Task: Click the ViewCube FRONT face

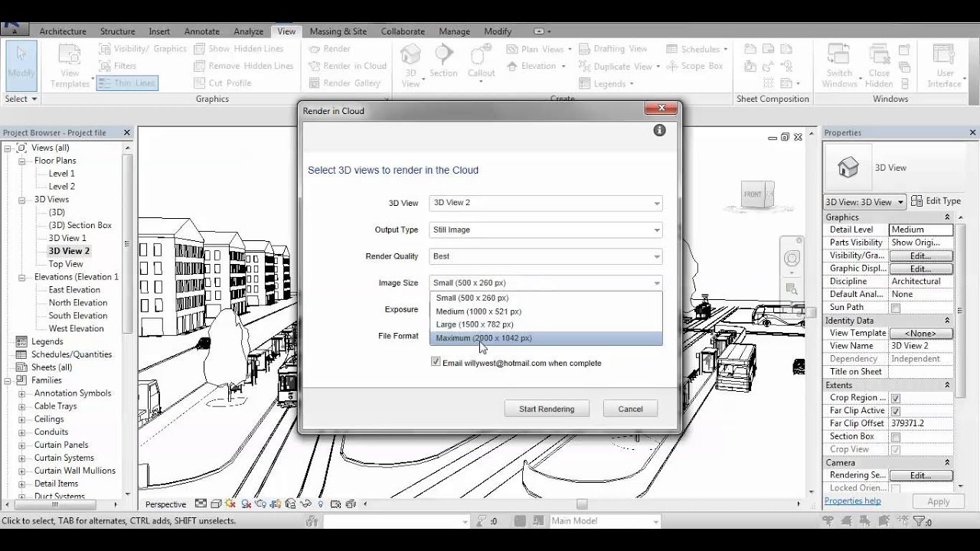Action: pyautogui.click(x=754, y=195)
